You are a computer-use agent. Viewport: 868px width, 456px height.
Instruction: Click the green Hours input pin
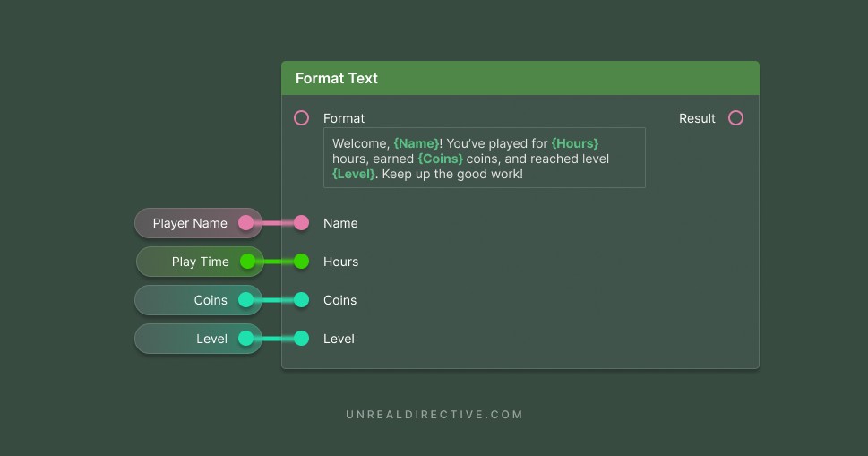coord(302,262)
